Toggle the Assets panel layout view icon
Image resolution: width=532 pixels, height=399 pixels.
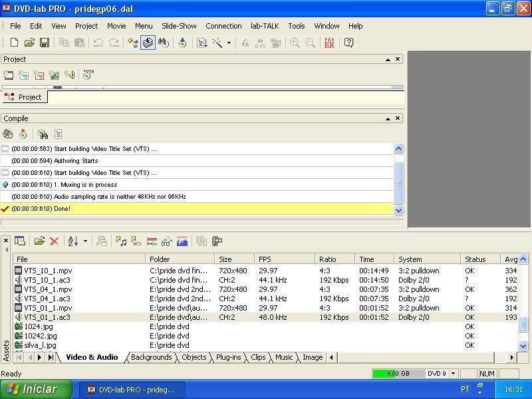click(x=19, y=241)
